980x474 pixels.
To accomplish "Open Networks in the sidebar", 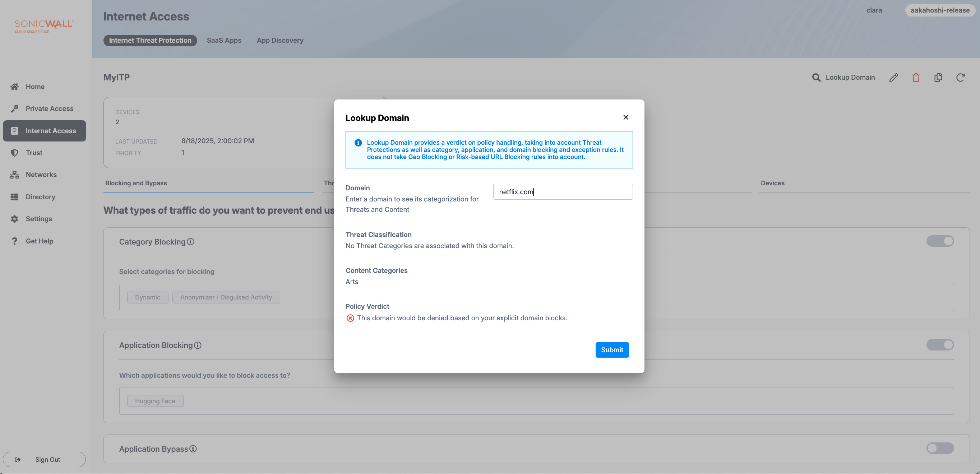I will (x=41, y=175).
